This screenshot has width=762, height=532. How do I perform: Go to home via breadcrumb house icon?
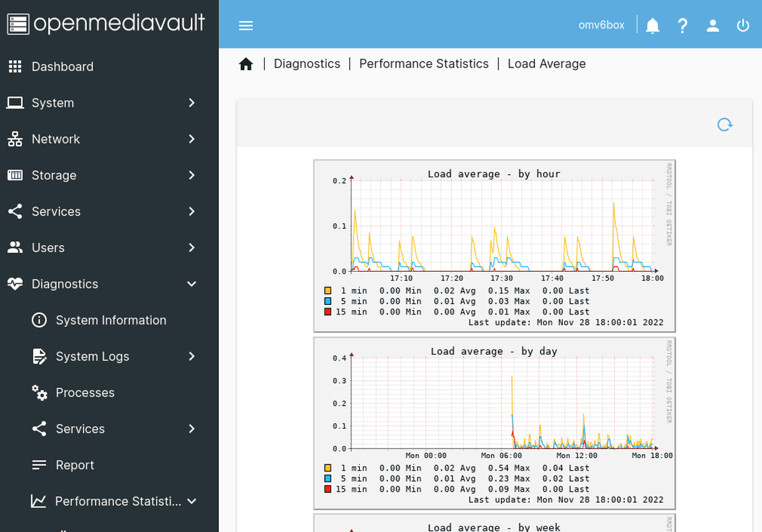pyautogui.click(x=246, y=64)
